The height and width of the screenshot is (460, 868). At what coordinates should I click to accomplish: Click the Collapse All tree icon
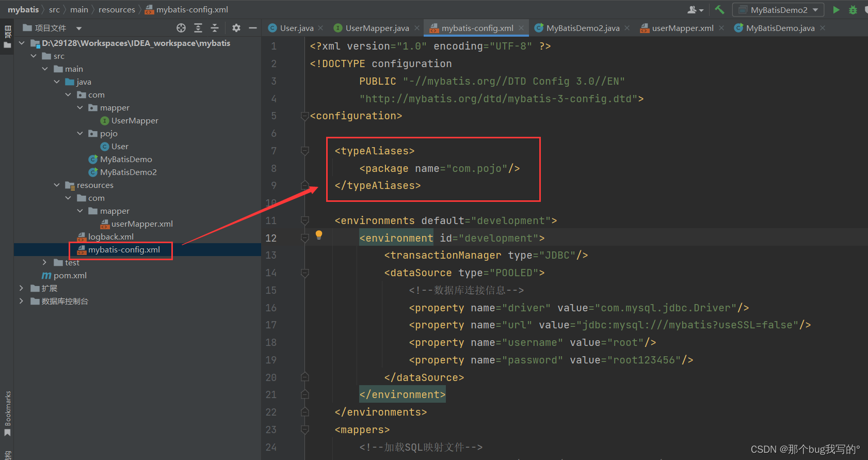tap(215, 28)
